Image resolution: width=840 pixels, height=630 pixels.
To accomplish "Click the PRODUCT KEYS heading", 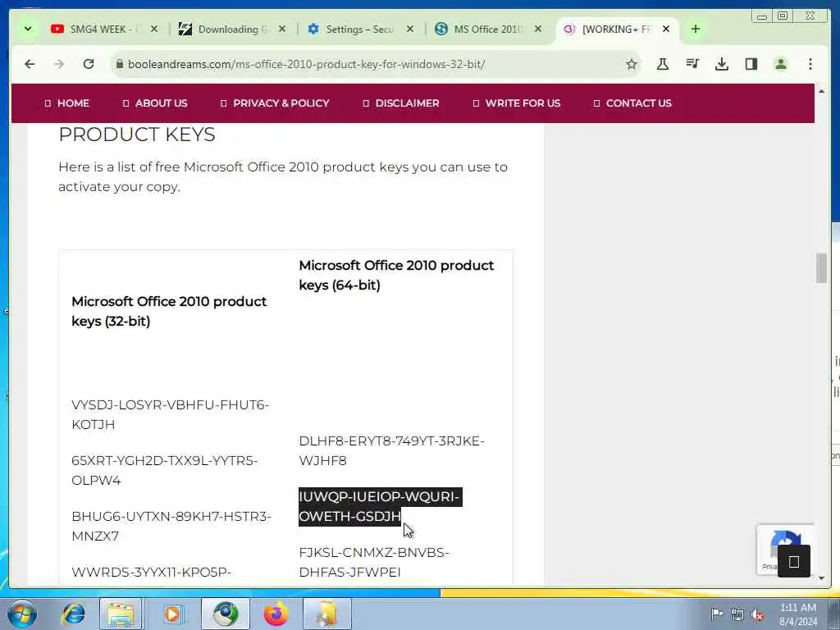I will tap(137, 135).
